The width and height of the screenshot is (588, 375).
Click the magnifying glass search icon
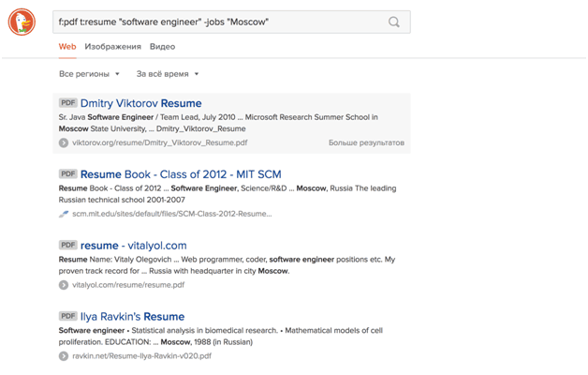[x=394, y=22]
